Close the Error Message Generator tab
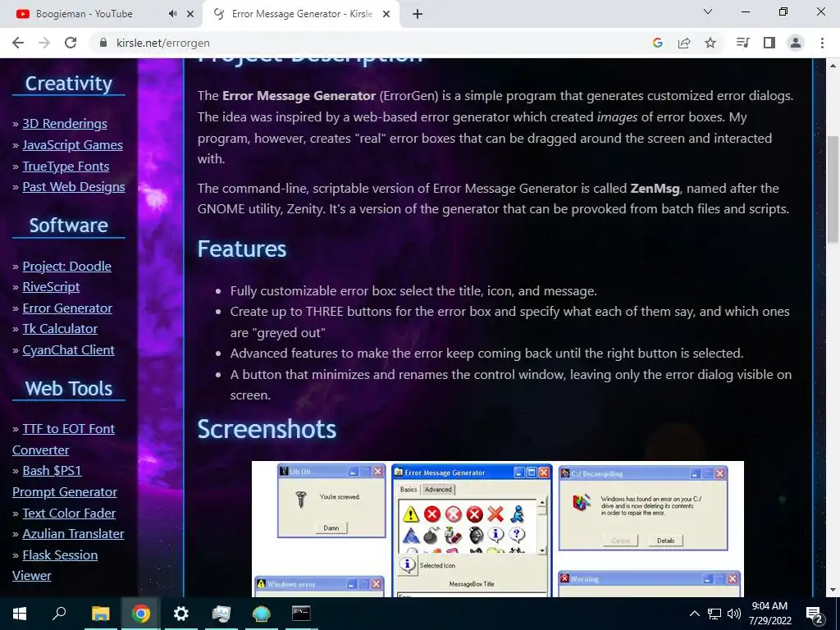The image size is (840, 630). click(386, 14)
